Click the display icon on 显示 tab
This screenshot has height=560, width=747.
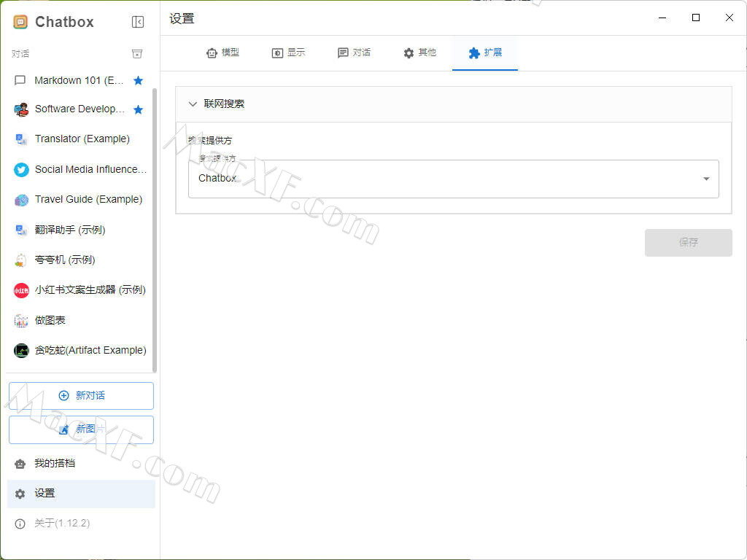coord(277,53)
